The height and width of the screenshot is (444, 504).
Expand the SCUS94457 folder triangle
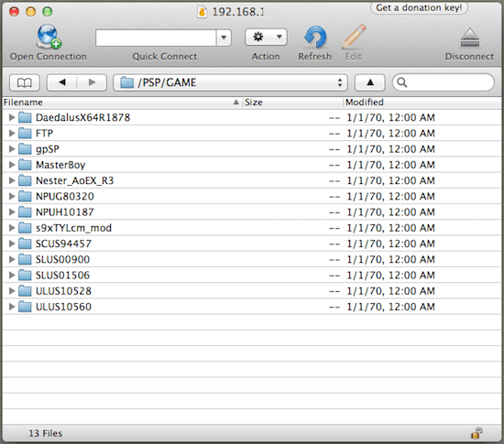coord(12,244)
